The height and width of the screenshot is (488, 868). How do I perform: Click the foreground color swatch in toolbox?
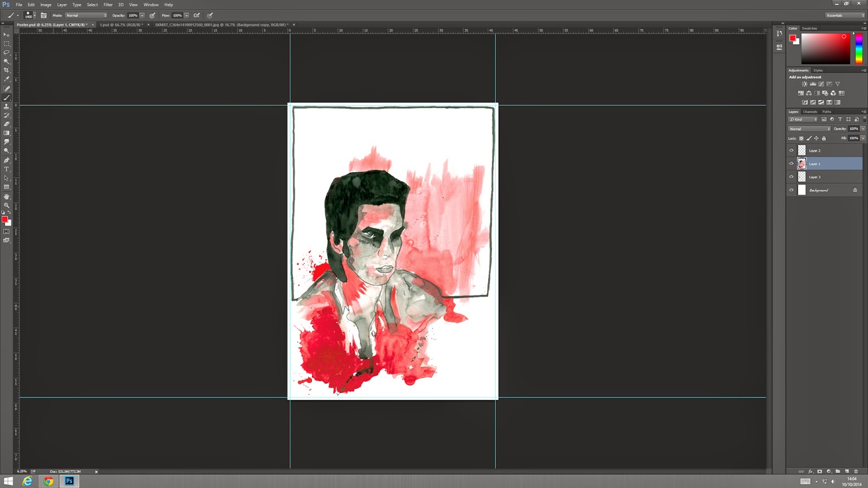point(5,220)
